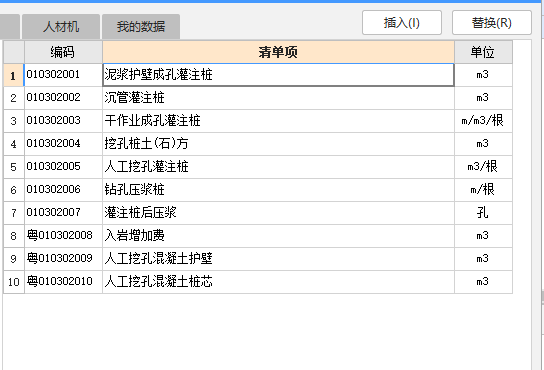Select 干作业成孔灌注桩 item
The height and width of the screenshot is (370, 544).
tap(278, 120)
